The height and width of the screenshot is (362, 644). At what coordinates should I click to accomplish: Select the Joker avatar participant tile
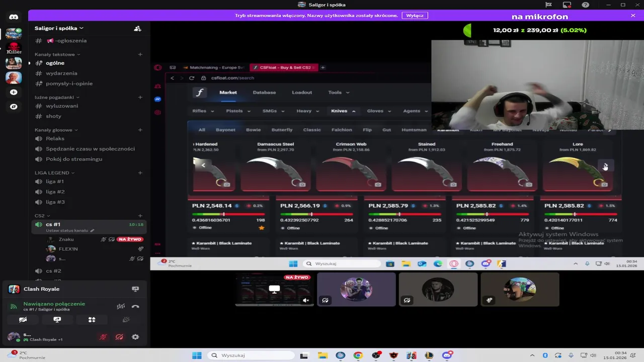pyautogui.click(x=356, y=290)
